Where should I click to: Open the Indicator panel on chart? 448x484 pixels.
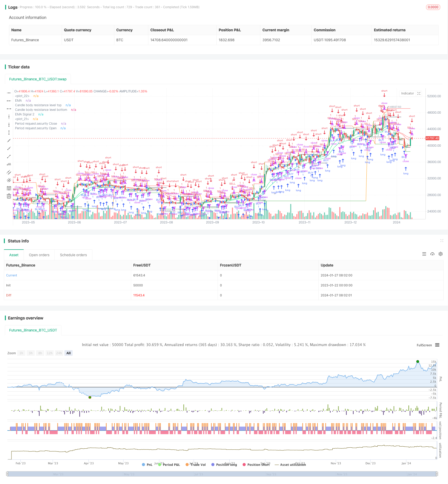click(407, 93)
